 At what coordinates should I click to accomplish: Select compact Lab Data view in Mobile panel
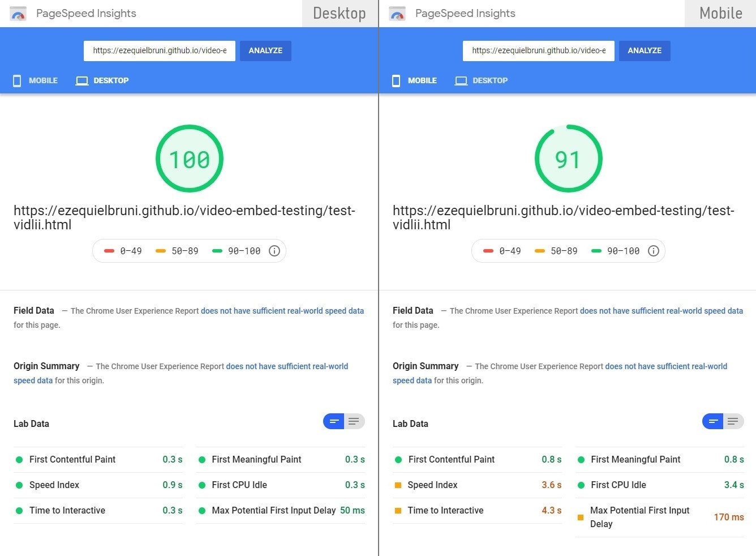(713, 421)
